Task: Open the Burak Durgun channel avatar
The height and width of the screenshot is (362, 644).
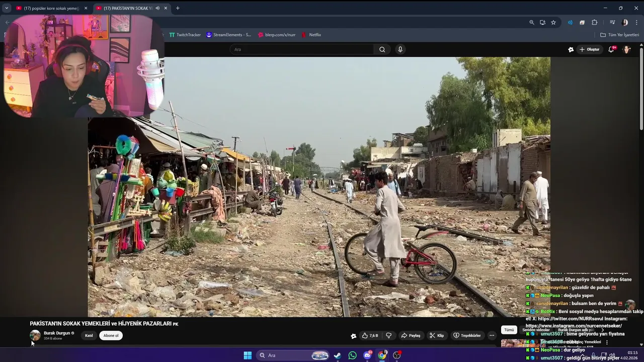Action: [x=35, y=335]
